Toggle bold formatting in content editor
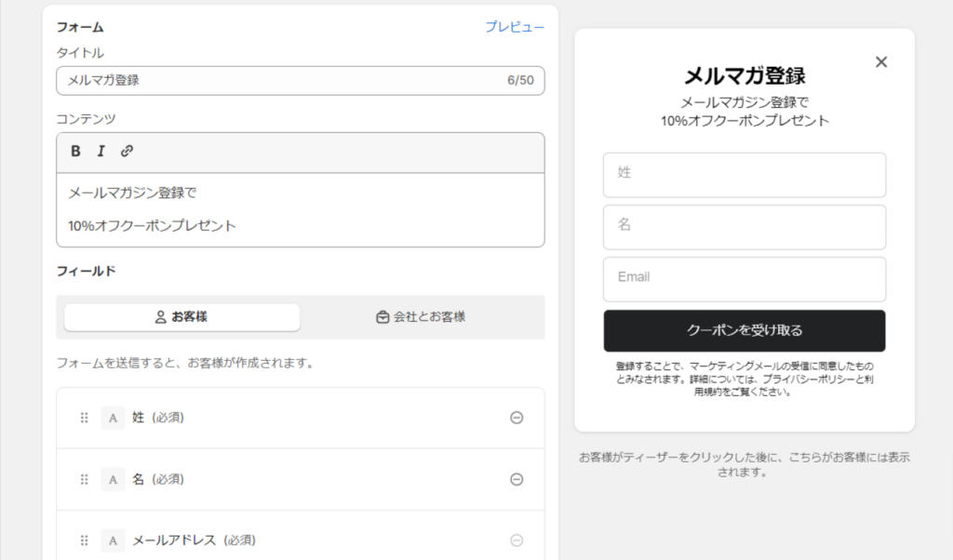This screenshot has height=560, width=953. tap(75, 152)
